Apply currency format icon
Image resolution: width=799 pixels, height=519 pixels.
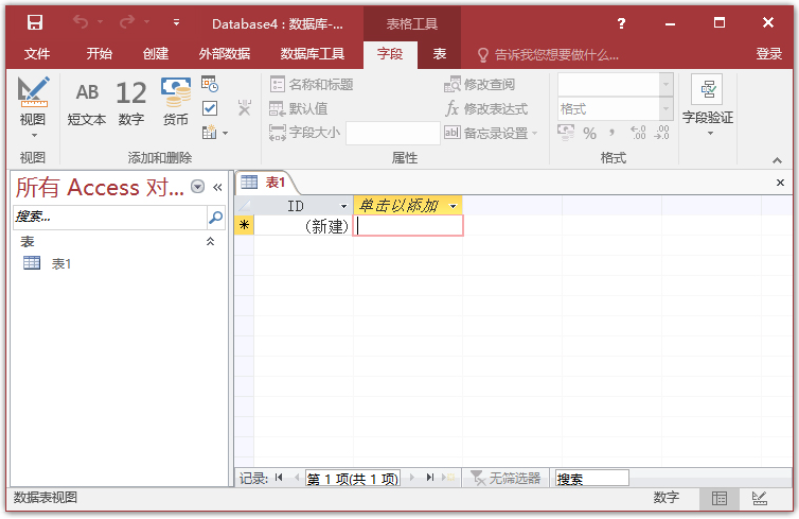click(566, 132)
